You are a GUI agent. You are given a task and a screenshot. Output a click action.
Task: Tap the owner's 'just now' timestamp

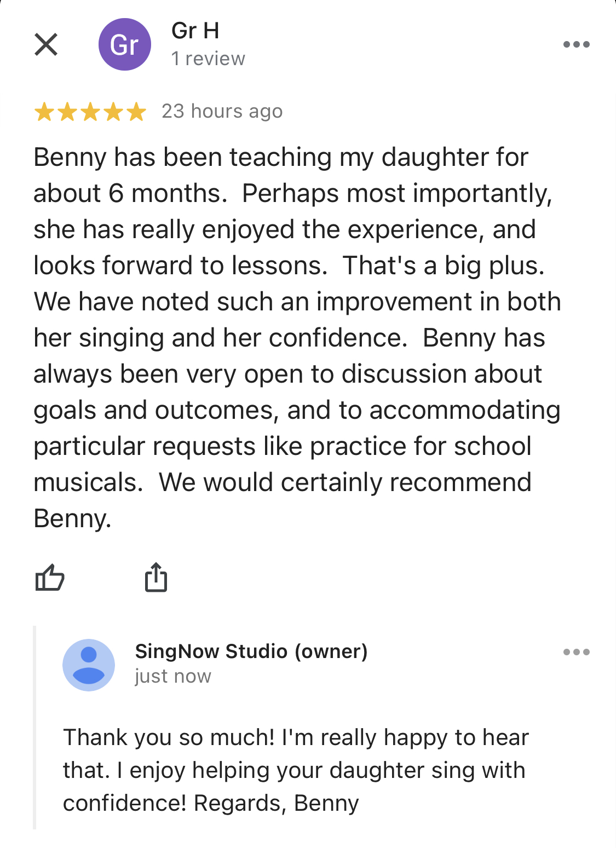point(173,676)
